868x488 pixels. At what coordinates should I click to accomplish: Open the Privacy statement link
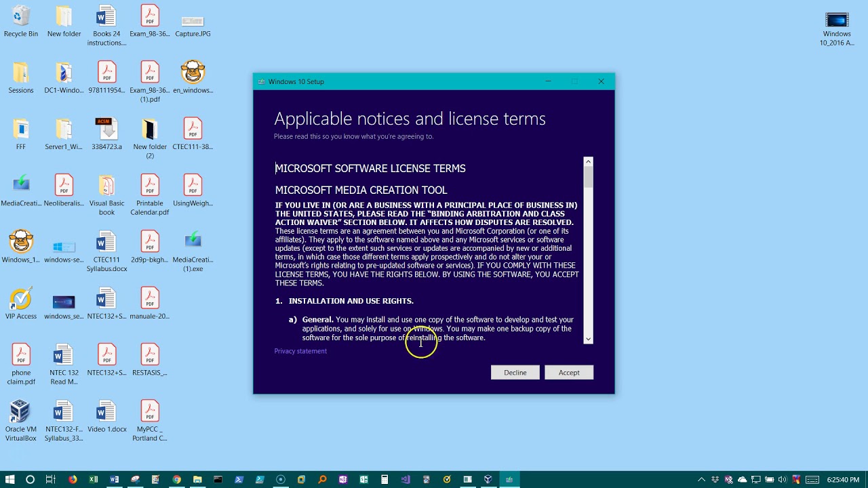click(300, 351)
